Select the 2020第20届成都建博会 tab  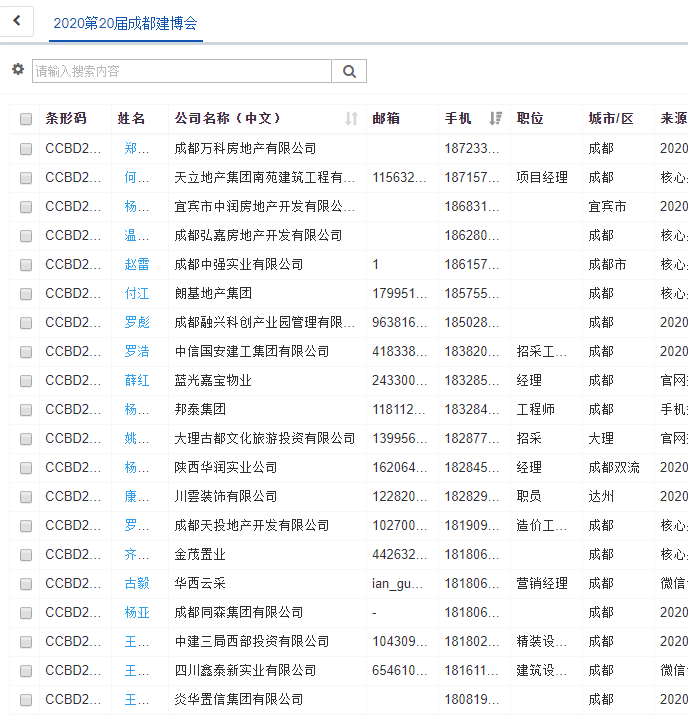click(x=125, y=23)
